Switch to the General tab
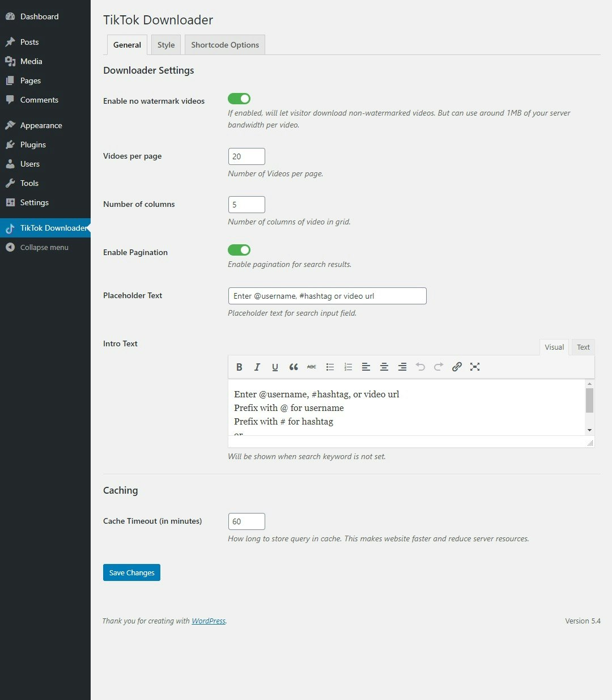The width and height of the screenshot is (612, 700). [x=127, y=45]
